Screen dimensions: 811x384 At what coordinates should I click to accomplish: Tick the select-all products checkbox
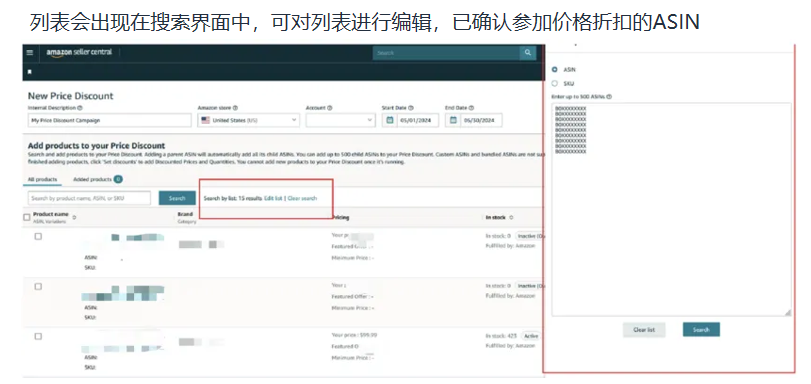27,217
